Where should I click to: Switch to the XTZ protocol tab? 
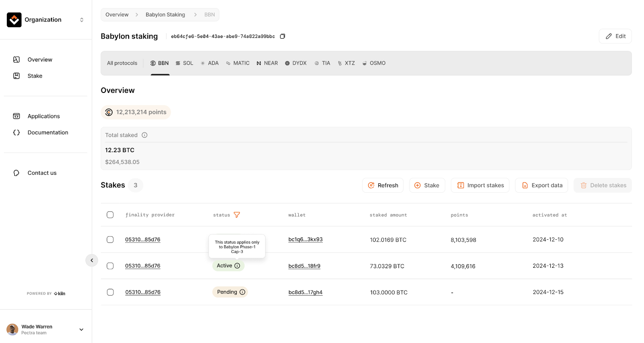click(347, 63)
